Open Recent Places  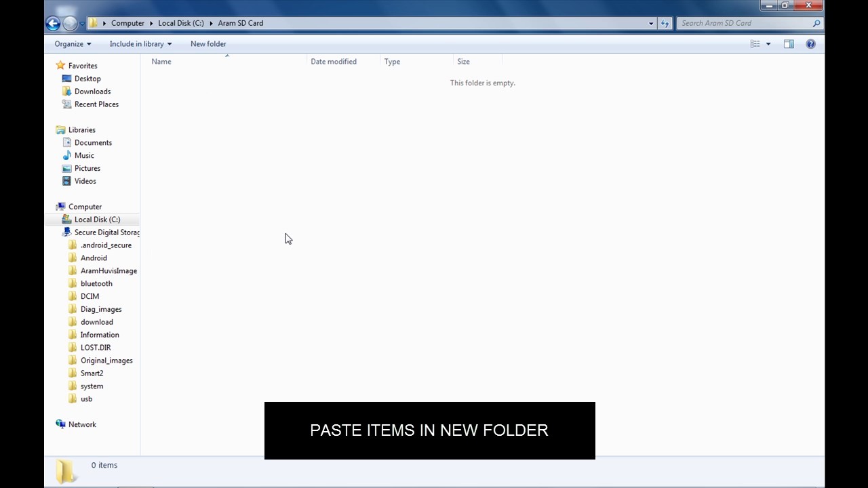(x=96, y=104)
